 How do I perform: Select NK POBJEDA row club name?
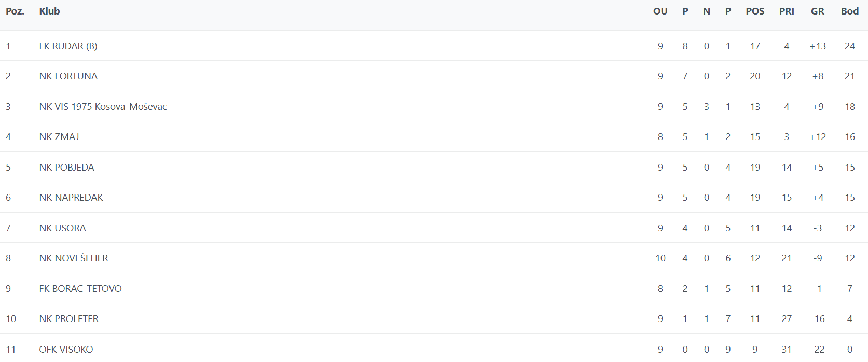coord(66,168)
